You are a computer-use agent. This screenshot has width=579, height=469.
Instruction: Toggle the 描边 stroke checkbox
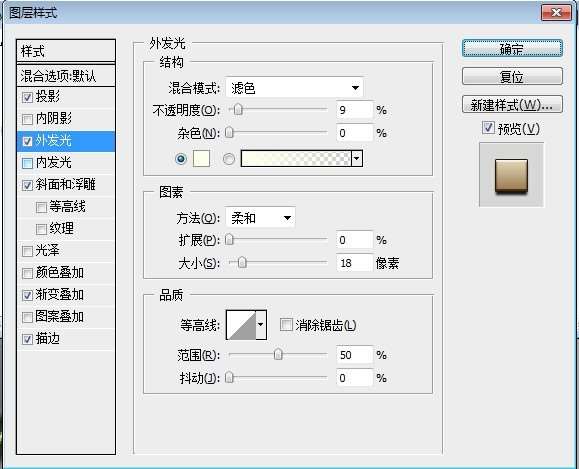[x=27, y=339]
